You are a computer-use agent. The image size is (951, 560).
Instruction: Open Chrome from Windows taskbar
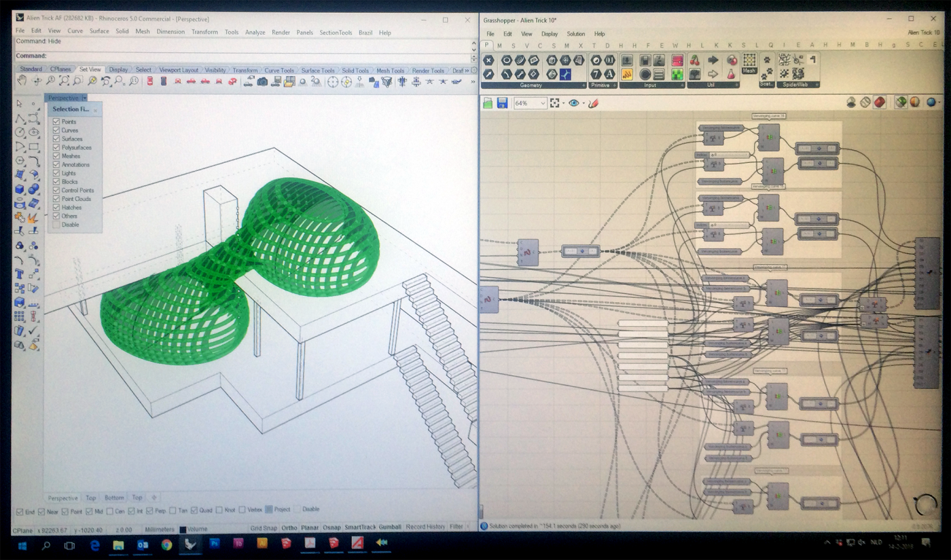point(166,544)
